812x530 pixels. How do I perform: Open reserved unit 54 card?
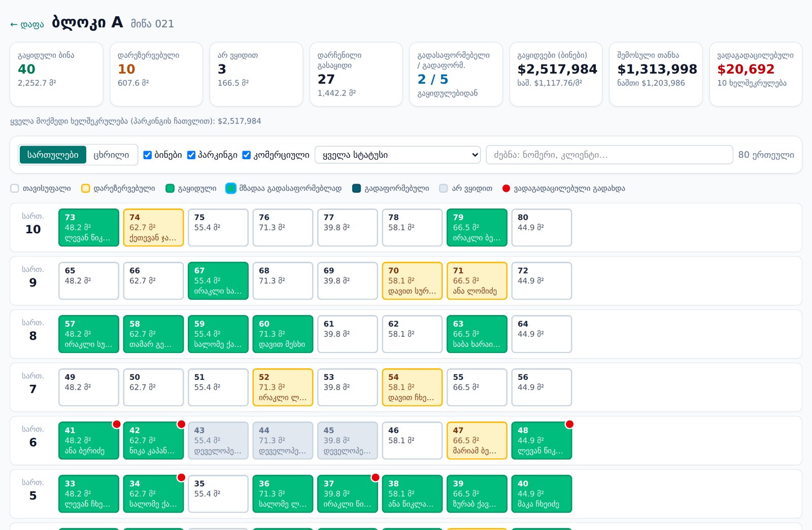[x=412, y=387]
